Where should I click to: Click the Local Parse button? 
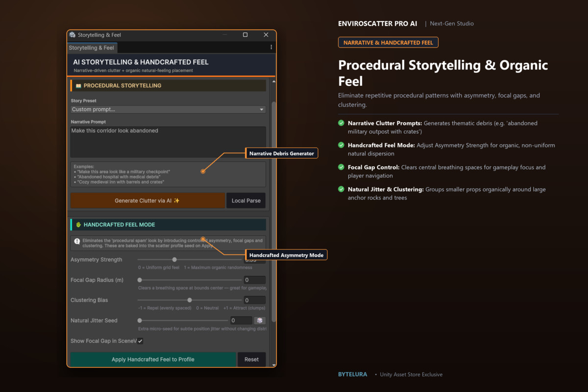point(246,200)
